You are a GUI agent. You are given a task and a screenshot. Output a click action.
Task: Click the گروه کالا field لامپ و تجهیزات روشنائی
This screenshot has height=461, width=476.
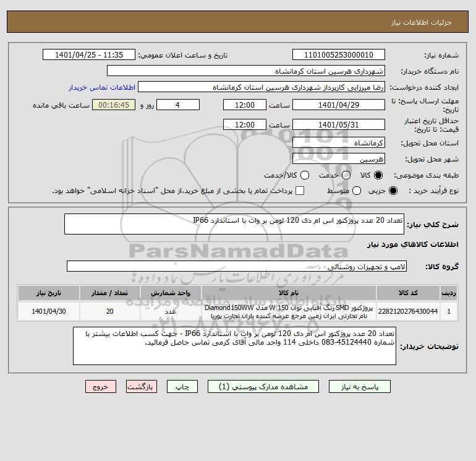coord(237,266)
